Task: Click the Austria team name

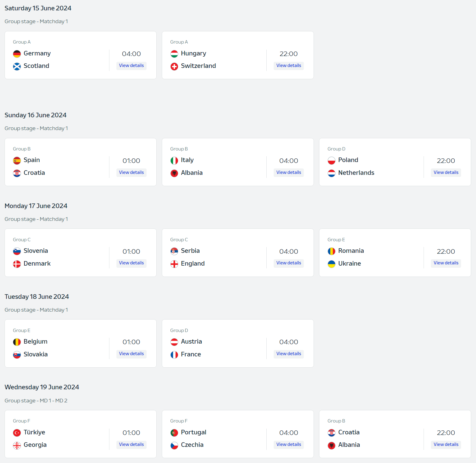Action: (x=191, y=341)
